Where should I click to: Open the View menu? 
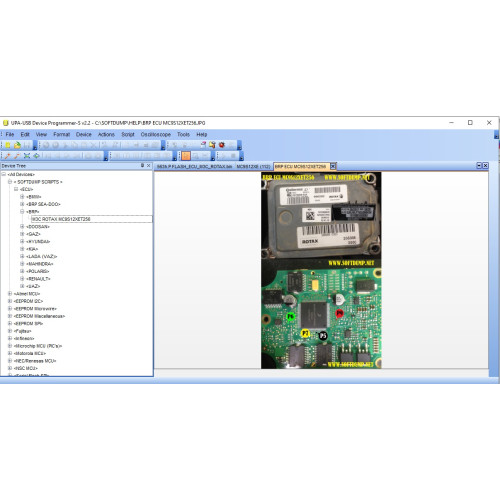[41, 134]
